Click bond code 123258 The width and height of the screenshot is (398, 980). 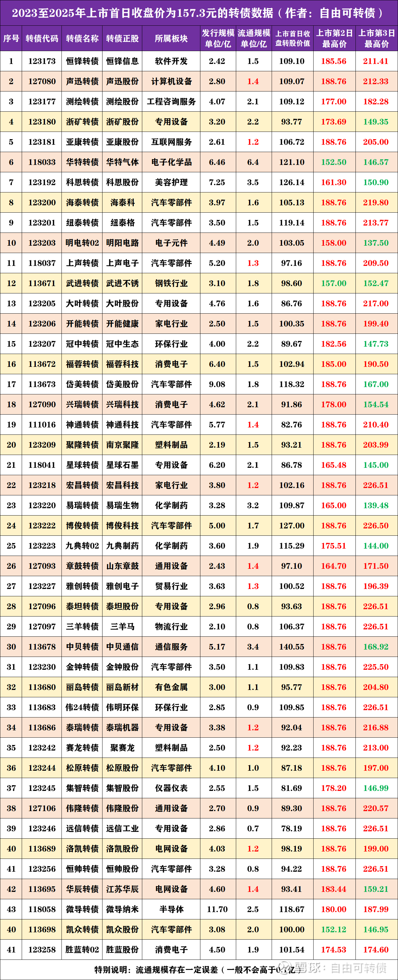coord(42,950)
